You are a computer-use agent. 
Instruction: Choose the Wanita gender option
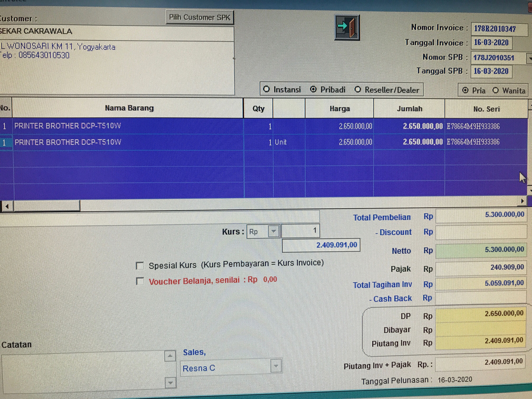tap(495, 90)
